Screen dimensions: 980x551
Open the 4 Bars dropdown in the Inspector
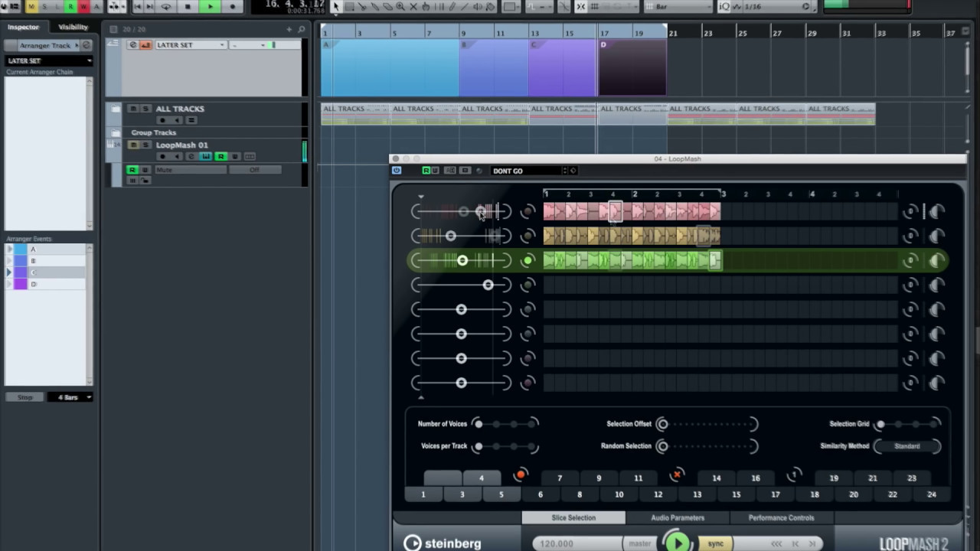click(70, 397)
